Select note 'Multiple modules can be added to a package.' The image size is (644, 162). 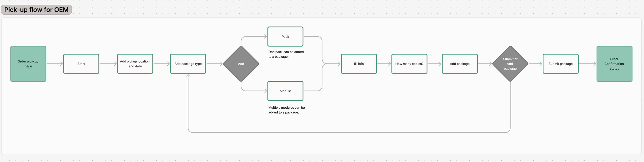pos(286,110)
